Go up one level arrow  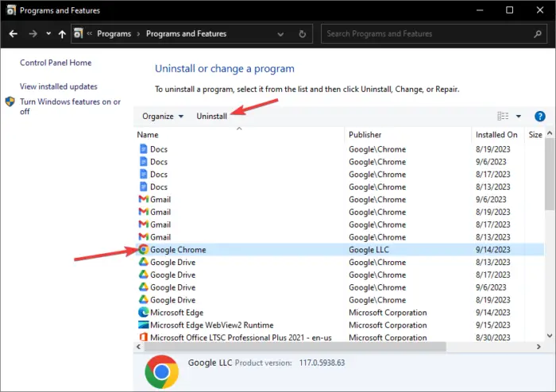point(62,33)
